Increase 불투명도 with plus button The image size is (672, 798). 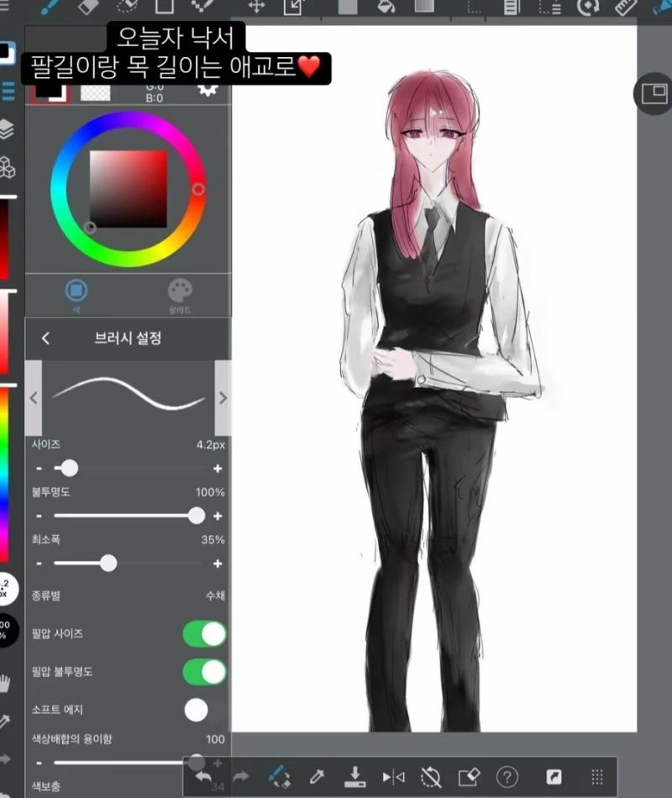[x=218, y=516]
